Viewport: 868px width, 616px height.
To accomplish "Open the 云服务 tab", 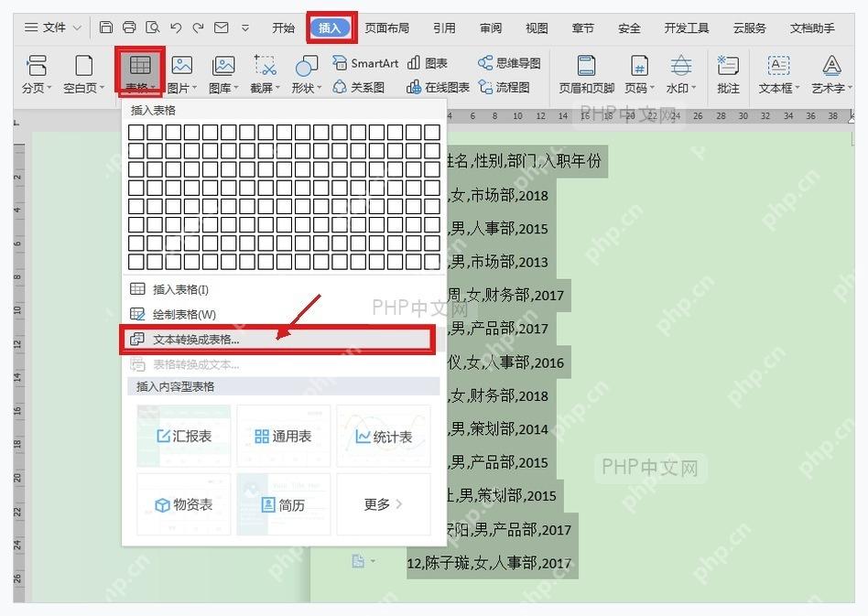I will [x=750, y=27].
